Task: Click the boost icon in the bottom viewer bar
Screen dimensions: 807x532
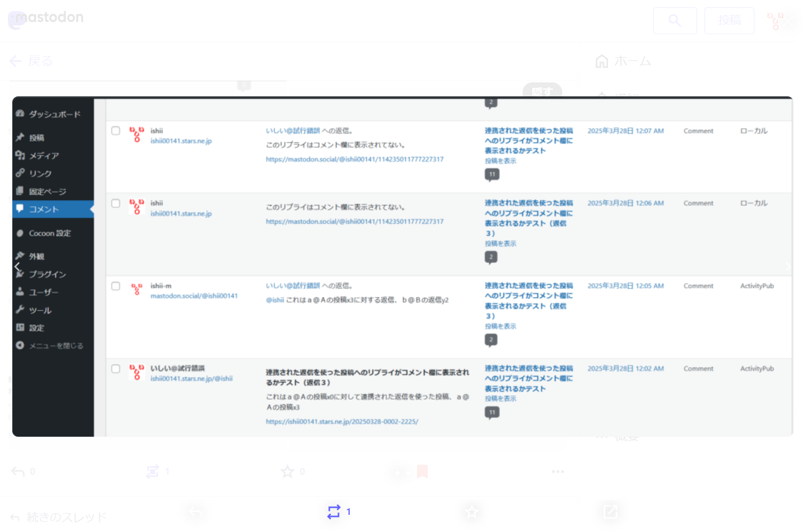Action: coord(333,512)
